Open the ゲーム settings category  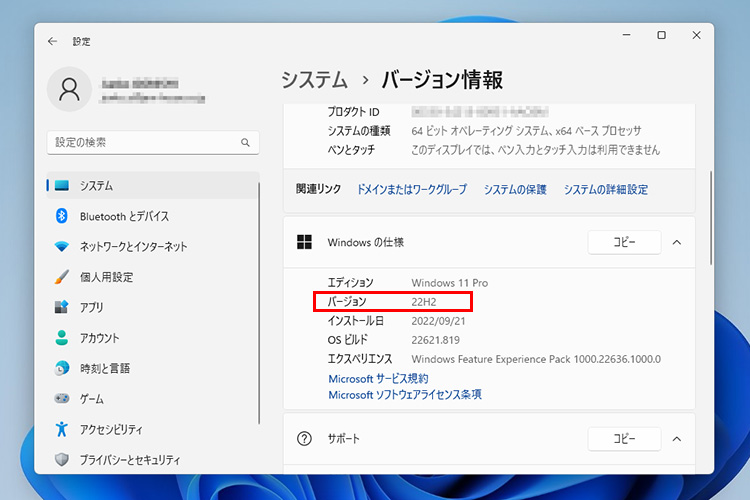click(x=91, y=399)
